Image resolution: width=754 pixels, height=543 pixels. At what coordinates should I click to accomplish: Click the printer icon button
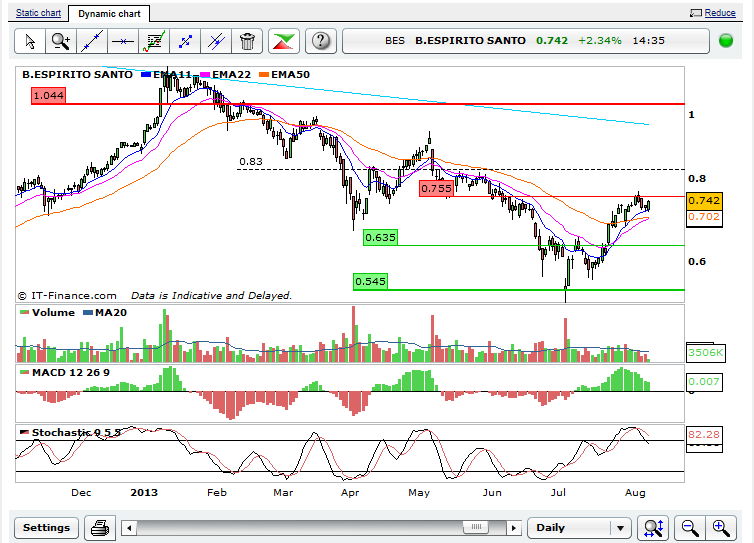pyautogui.click(x=100, y=528)
